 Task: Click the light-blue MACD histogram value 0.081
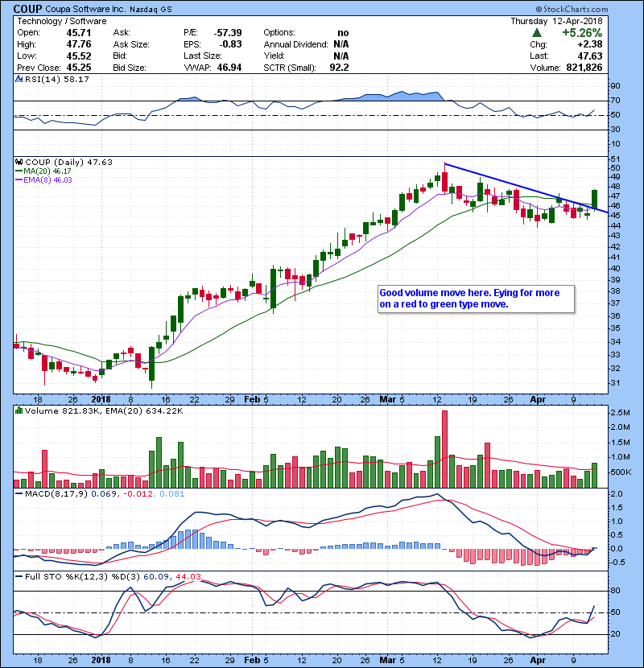[x=171, y=494]
